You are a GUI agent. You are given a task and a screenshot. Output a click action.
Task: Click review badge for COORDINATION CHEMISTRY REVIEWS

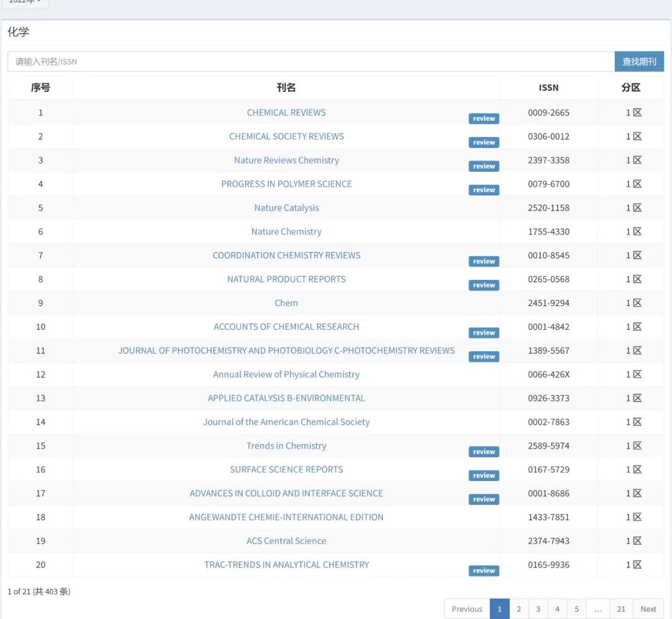click(x=483, y=261)
